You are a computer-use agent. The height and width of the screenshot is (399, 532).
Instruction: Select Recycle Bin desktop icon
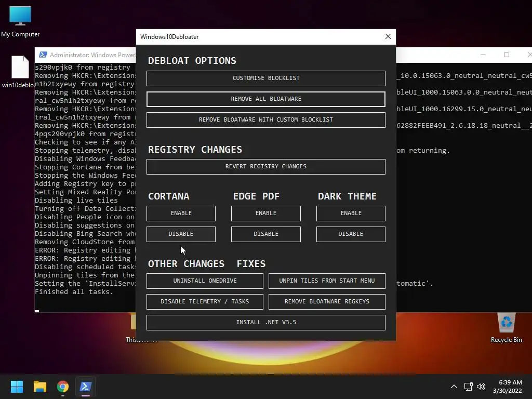tap(506, 328)
